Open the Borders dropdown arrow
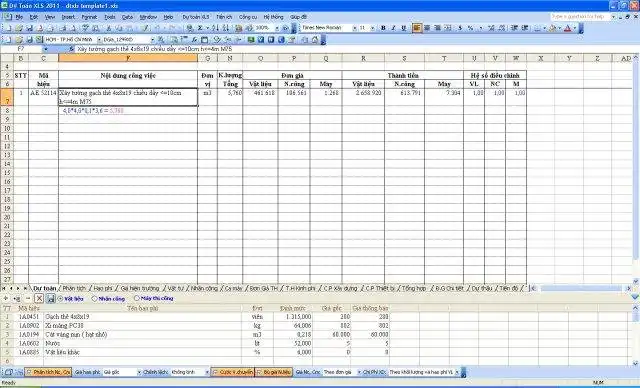Screen dimensions: 640x388 pos(544,28)
